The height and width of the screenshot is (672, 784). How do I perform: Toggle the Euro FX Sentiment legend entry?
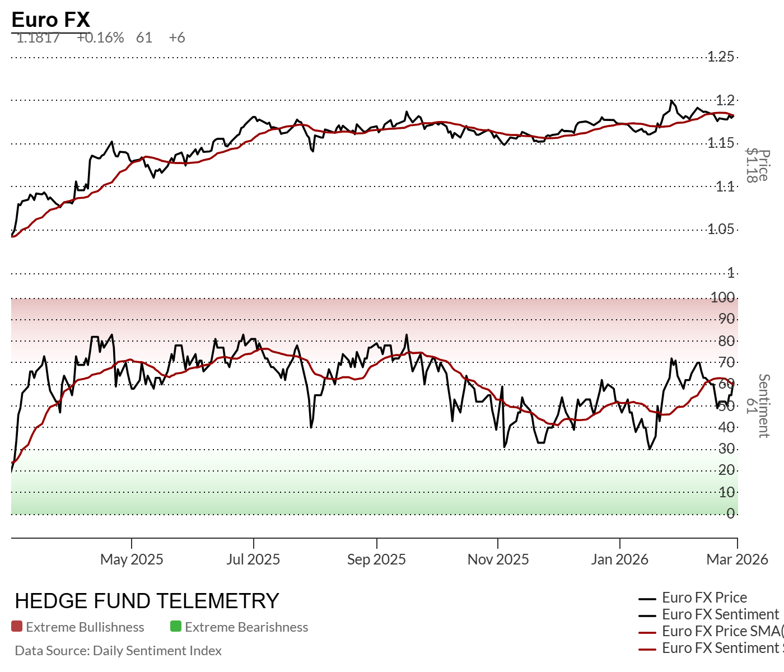point(720,614)
